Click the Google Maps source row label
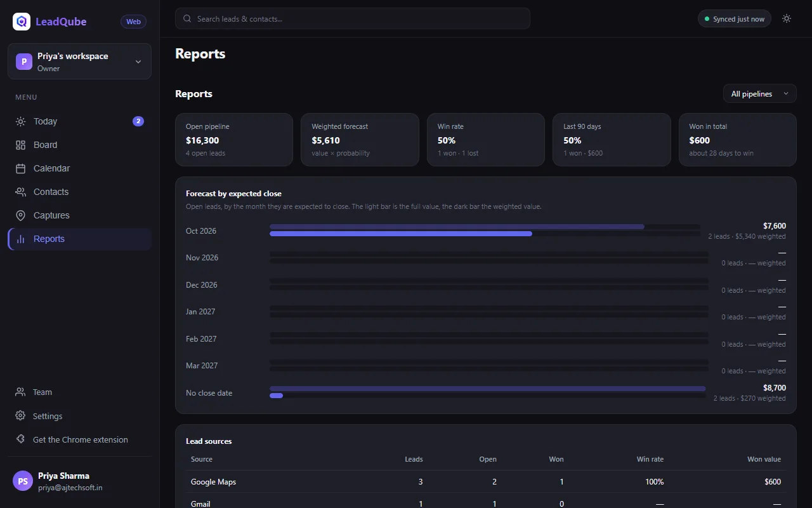The height and width of the screenshot is (508, 812). tap(213, 482)
